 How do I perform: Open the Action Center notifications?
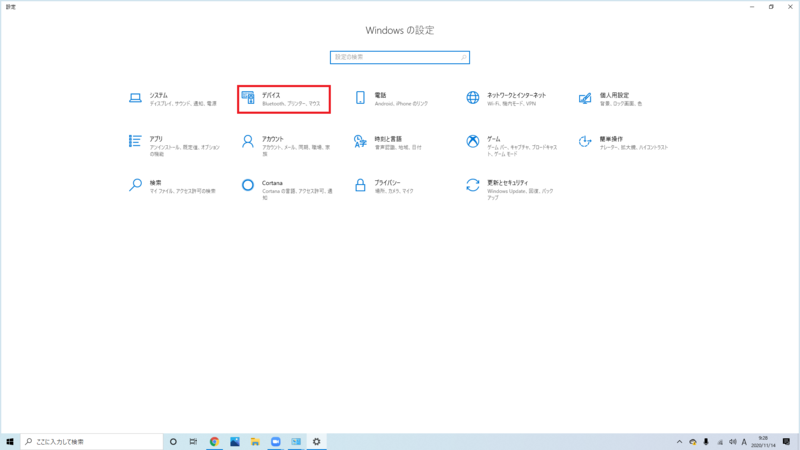coord(786,442)
